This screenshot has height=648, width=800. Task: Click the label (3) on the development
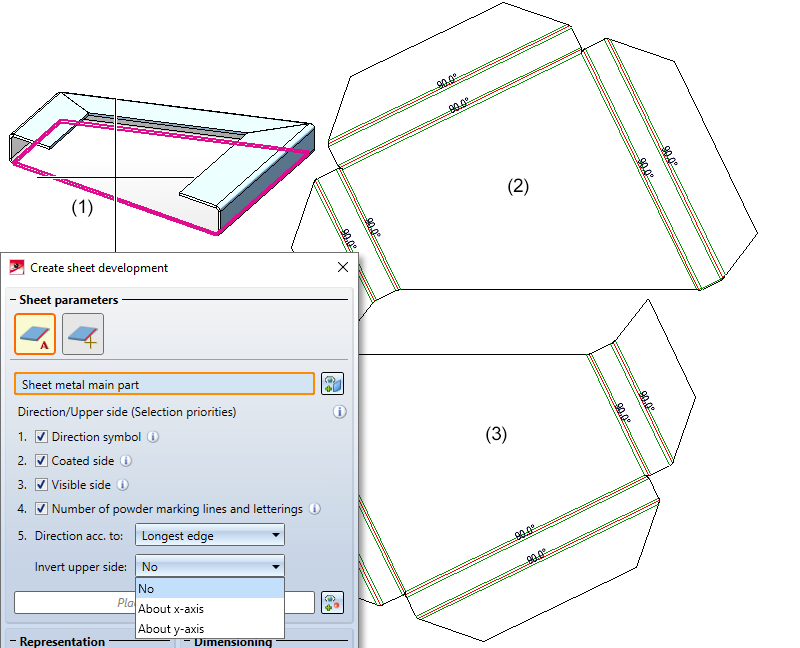pos(496,434)
